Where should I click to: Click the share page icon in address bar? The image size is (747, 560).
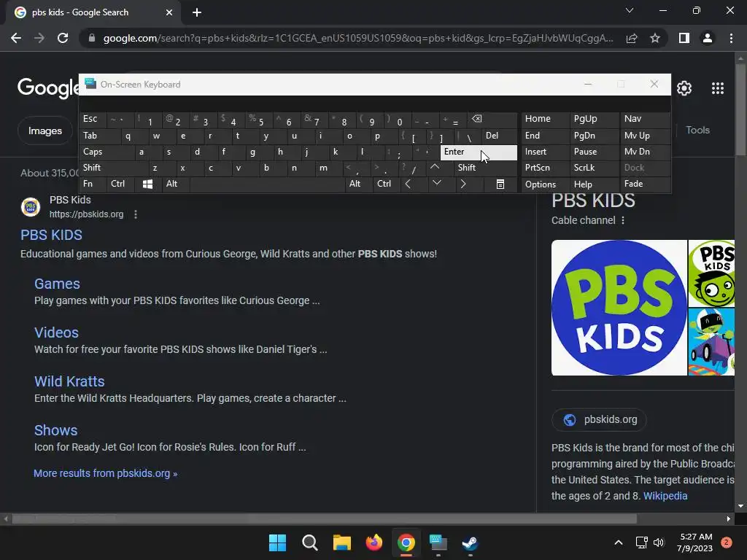[x=632, y=38]
